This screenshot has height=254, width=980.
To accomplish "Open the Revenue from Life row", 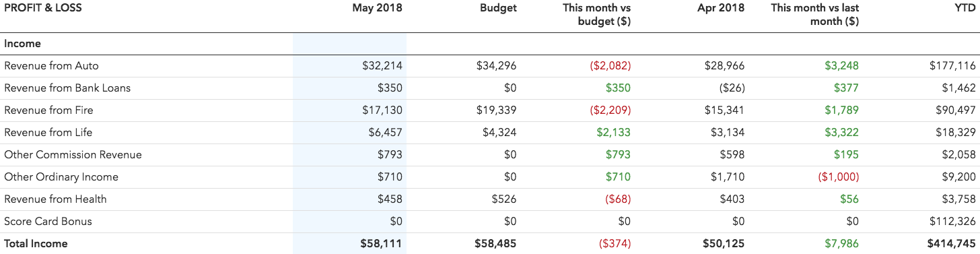I will tap(490, 133).
